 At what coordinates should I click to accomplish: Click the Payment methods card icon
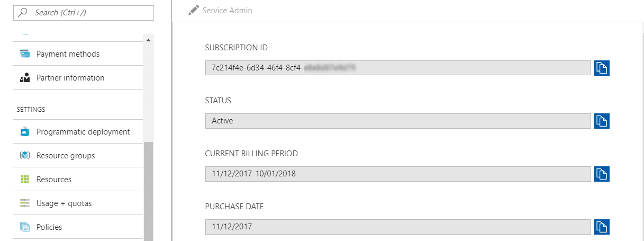24,53
